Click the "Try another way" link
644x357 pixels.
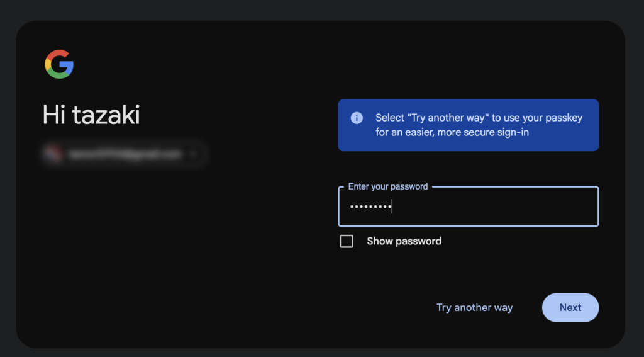[x=474, y=307]
